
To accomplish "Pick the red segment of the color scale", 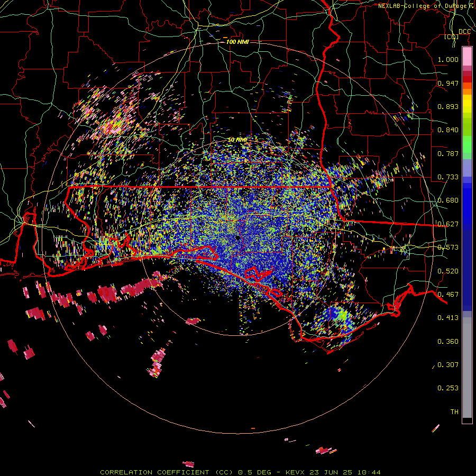I will tap(467, 79).
